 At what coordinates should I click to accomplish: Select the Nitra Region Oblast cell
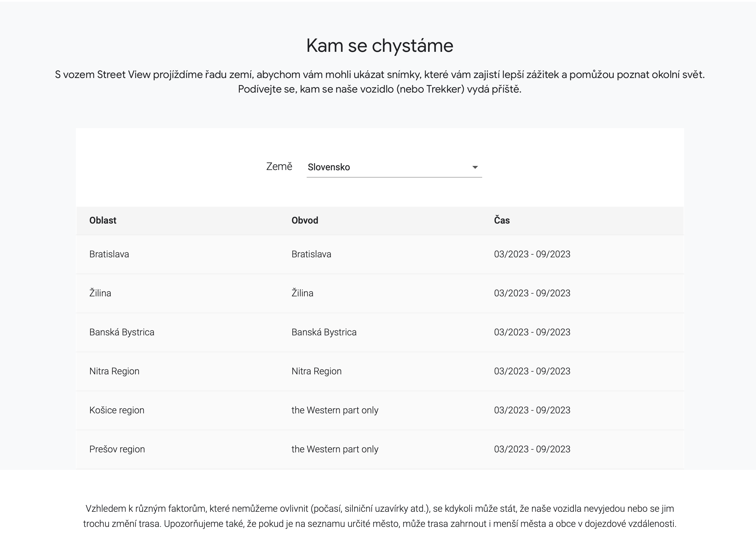click(x=114, y=371)
